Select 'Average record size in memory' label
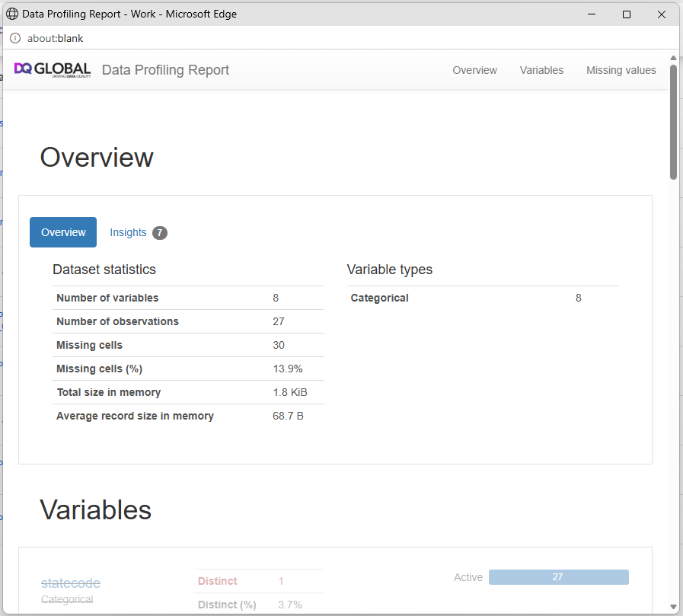The width and height of the screenshot is (683, 616). coord(135,416)
